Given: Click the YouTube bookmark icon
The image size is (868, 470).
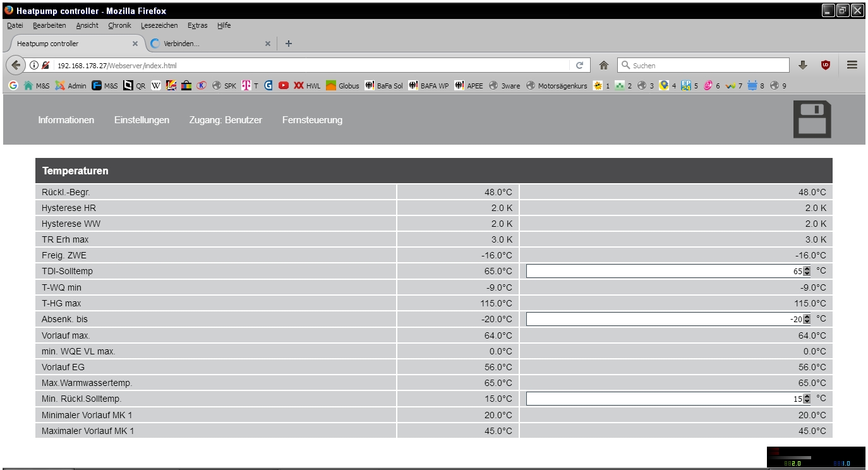Looking at the screenshot, I should pos(284,86).
